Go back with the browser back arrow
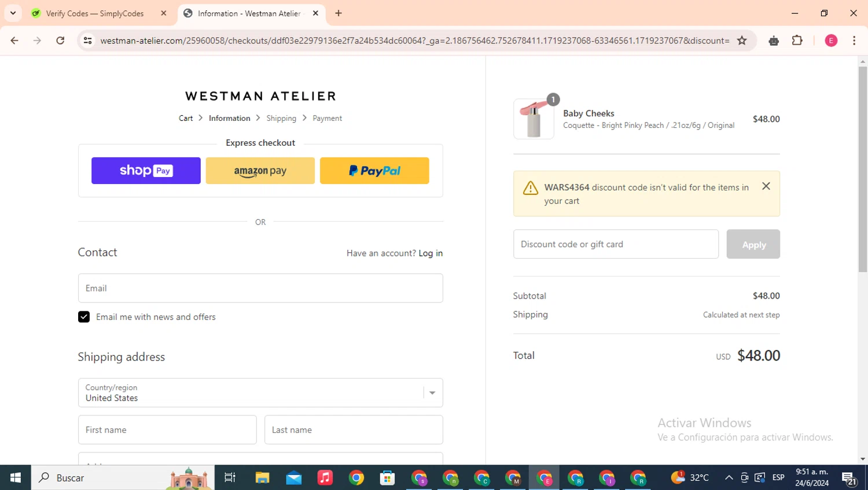Viewport: 868px width, 490px height. 14,40
